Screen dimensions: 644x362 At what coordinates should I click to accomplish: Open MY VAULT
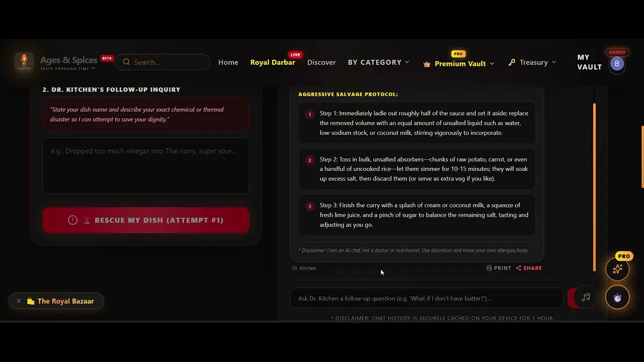pyautogui.click(x=590, y=62)
